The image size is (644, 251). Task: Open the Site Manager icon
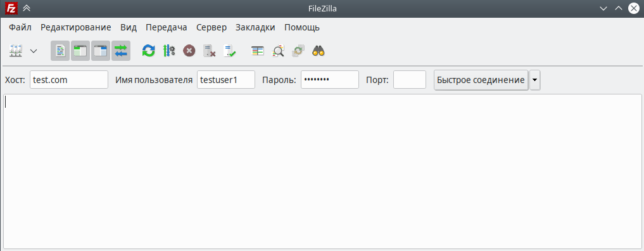pyautogui.click(x=16, y=51)
